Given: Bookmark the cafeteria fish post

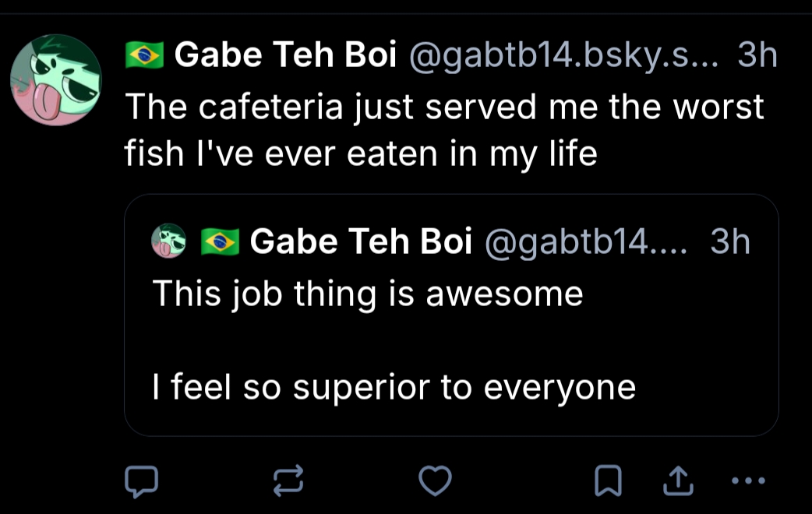Looking at the screenshot, I should coord(608,481).
